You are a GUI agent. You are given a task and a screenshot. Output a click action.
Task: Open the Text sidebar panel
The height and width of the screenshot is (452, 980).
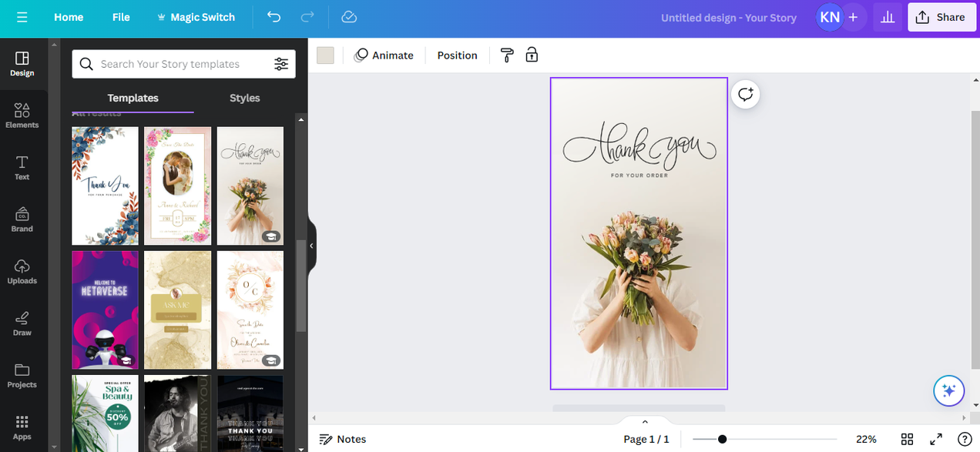click(22, 167)
